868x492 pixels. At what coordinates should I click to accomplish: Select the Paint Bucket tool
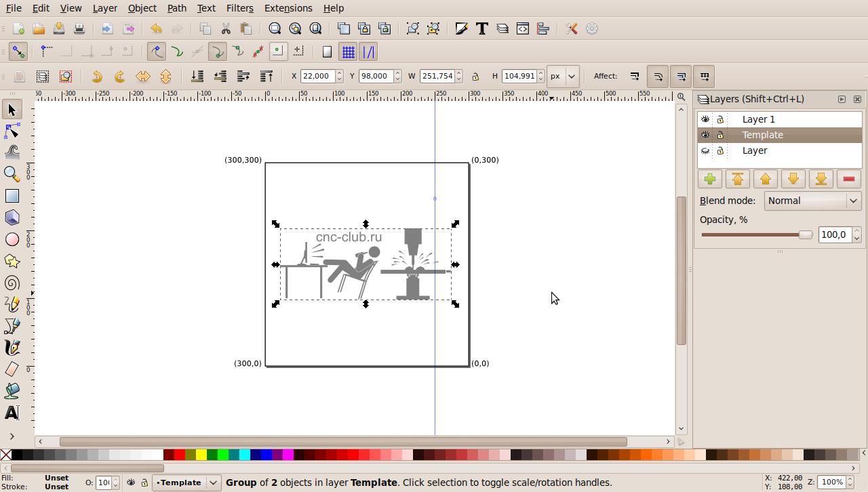pyautogui.click(x=12, y=391)
